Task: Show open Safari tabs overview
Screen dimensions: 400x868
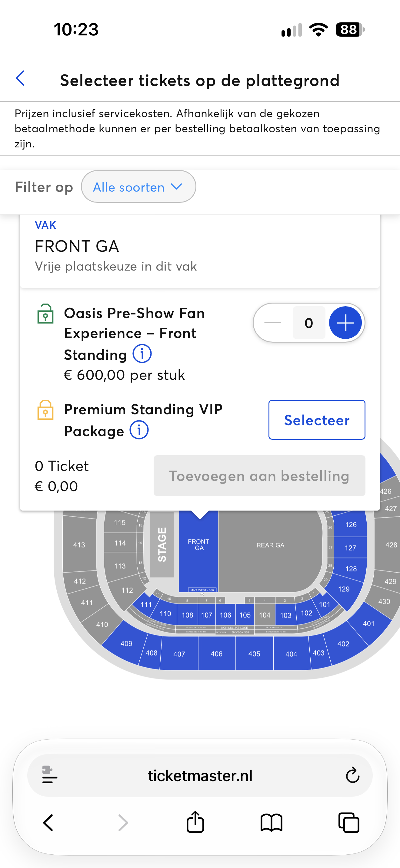Action: pos(348,823)
